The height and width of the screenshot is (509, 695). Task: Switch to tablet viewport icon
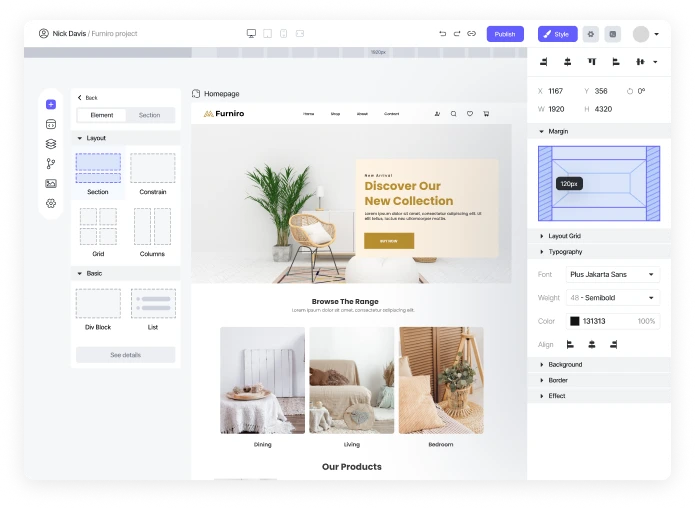(268, 34)
